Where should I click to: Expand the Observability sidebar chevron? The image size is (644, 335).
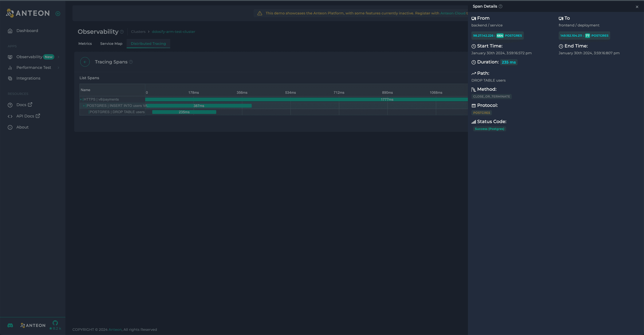click(58, 57)
